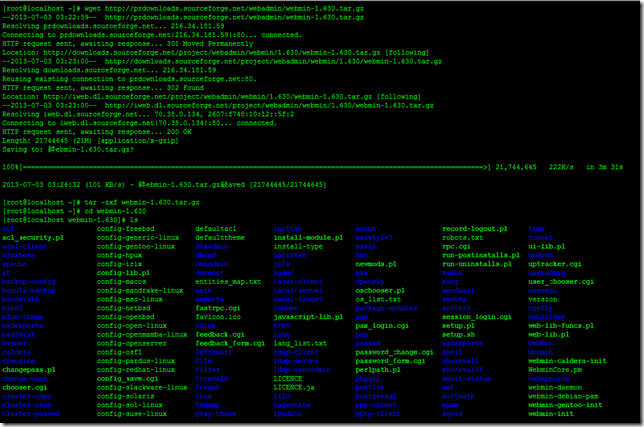This screenshot has width=644, height=427.
Task: Select the javascript-lib.pl file
Action: (x=308, y=317)
